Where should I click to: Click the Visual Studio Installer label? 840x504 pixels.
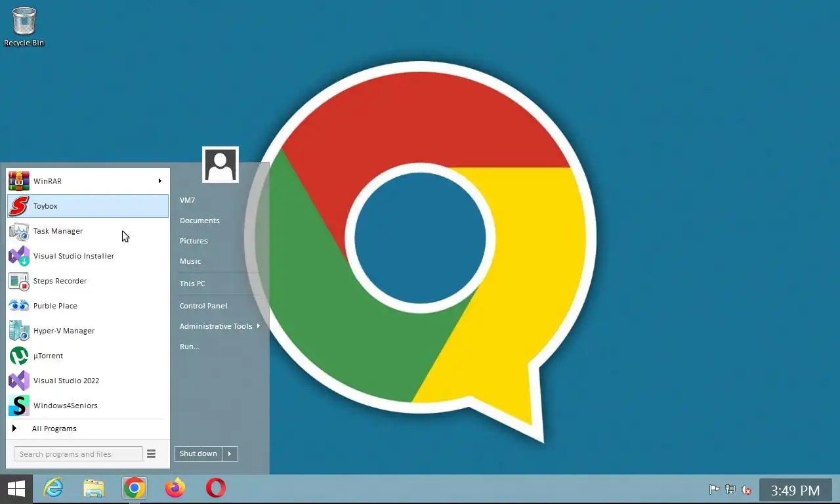click(x=73, y=256)
